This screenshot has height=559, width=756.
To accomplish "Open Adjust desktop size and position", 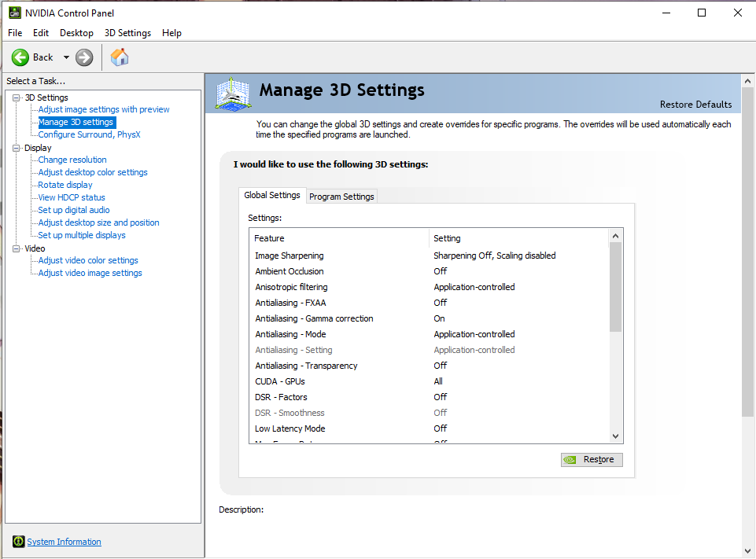I will pyautogui.click(x=98, y=222).
